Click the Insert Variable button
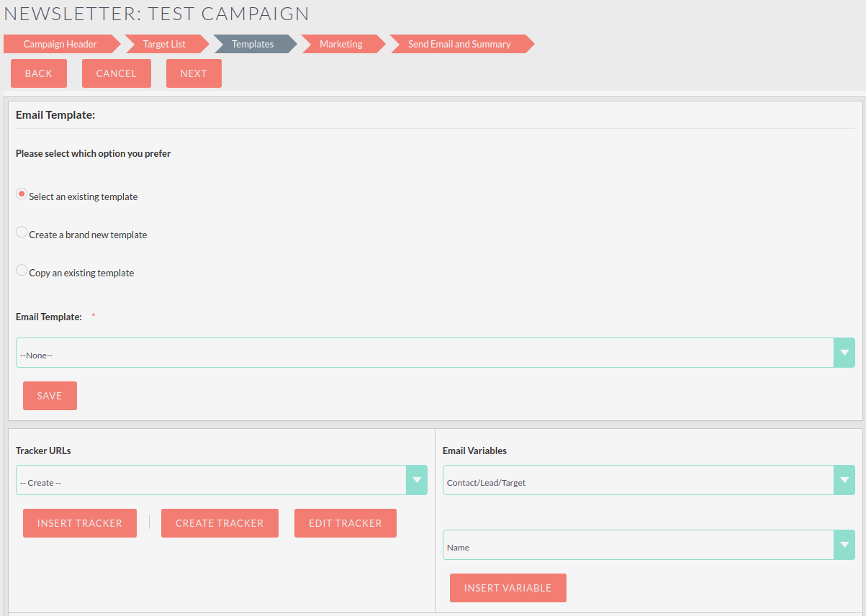The width and height of the screenshot is (866, 616). (508, 588)
